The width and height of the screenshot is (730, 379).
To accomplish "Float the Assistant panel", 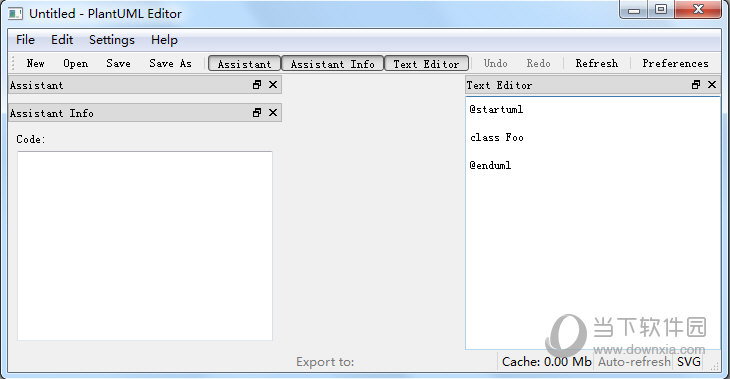I will 257,85.
